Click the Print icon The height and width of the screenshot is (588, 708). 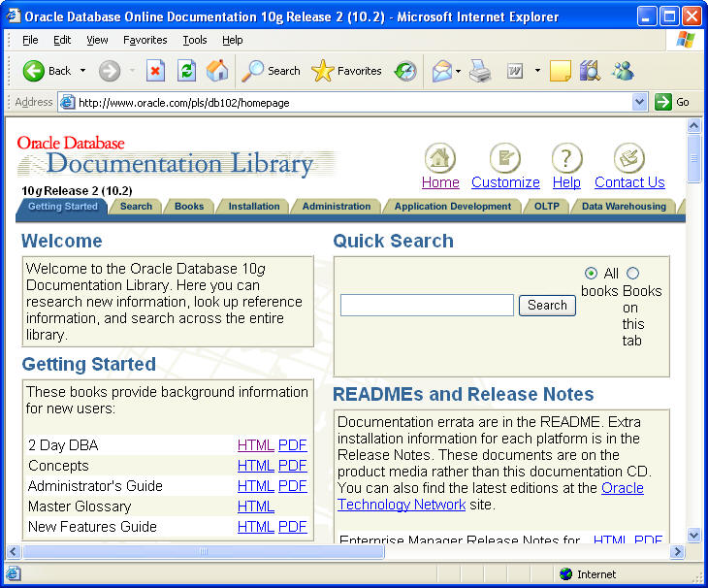pos(479,71)
